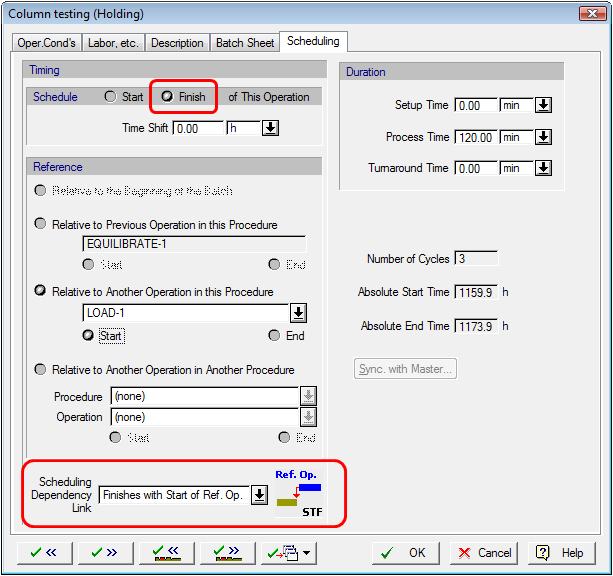Click the accept and jump to previous procedure button
This screenshot has width=613, height=576.
point(165,552)
